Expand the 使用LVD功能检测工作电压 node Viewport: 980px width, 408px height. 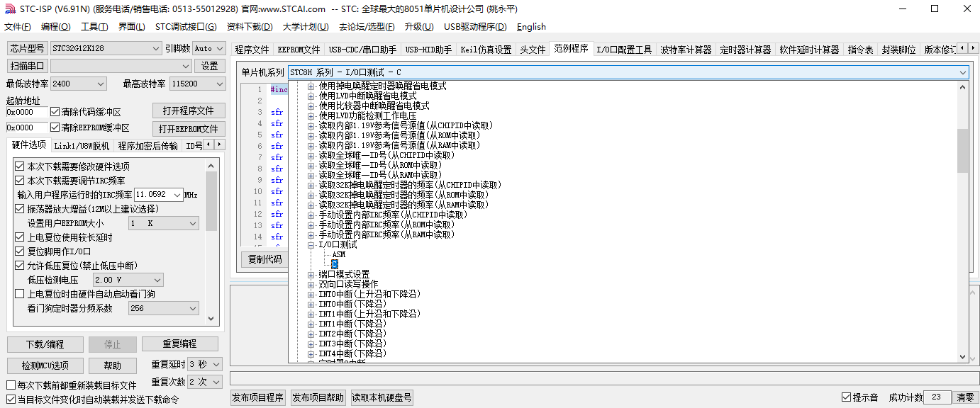[x=311, y=115]
